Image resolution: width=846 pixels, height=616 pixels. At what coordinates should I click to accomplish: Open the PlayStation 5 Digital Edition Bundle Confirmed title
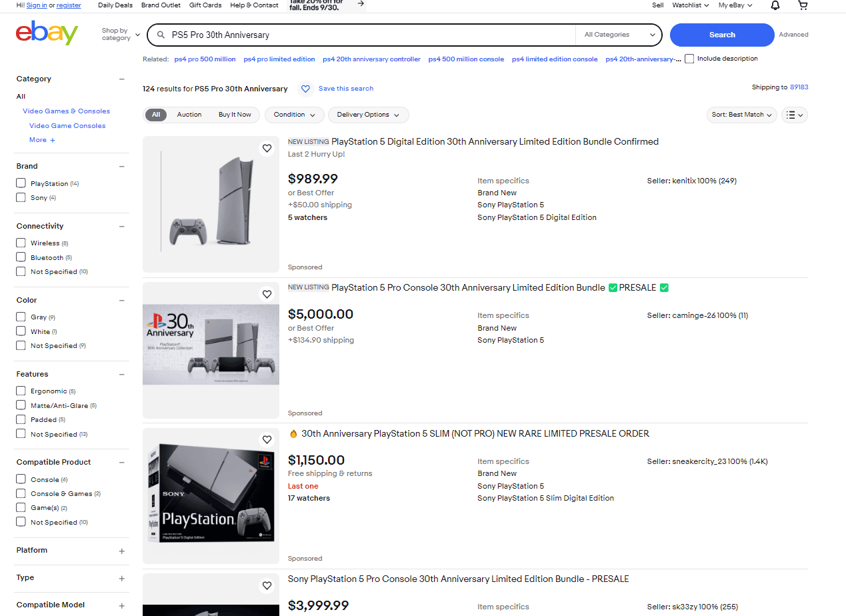(495, 141)
